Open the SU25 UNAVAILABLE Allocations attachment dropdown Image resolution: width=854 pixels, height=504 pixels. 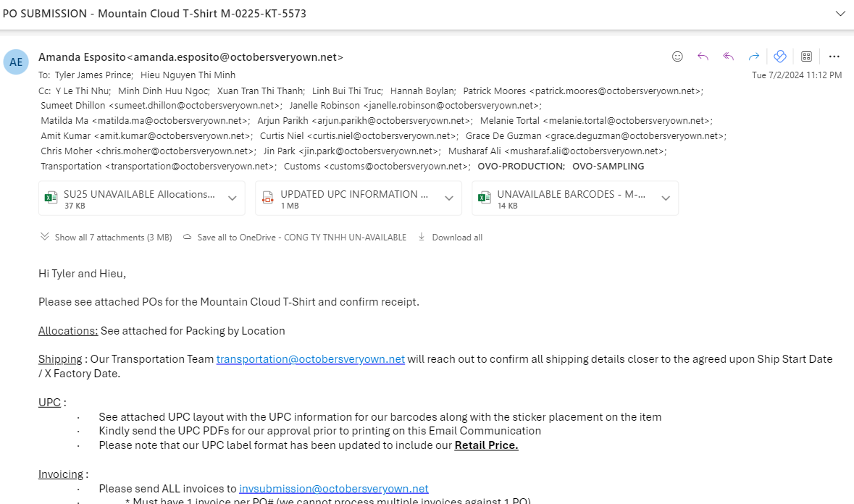point(233,198)
